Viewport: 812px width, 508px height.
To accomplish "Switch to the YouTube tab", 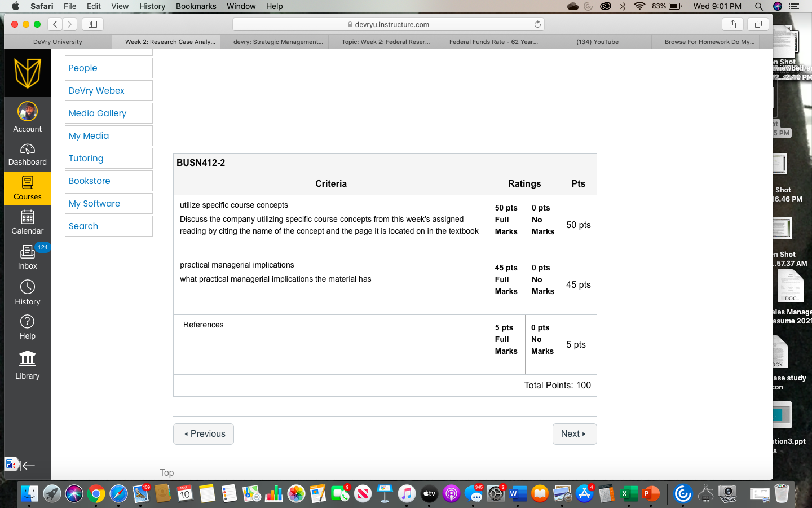I will [x=597, y=42].
